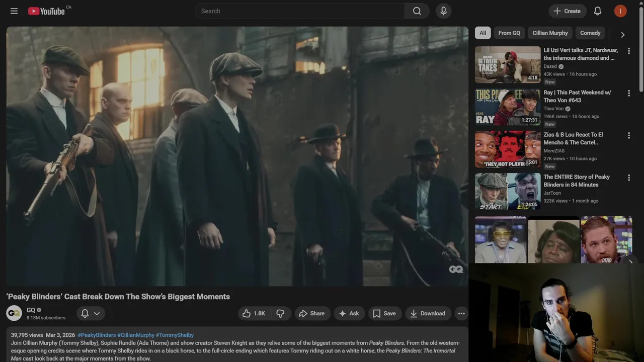
Task: Select the Comedy filter chip
Action: [x=590, y=33]
